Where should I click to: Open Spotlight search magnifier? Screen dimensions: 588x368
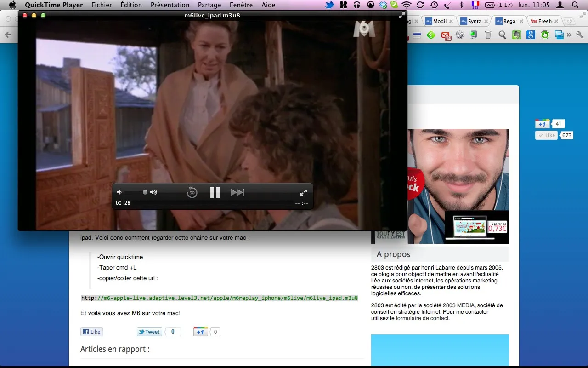575,5
